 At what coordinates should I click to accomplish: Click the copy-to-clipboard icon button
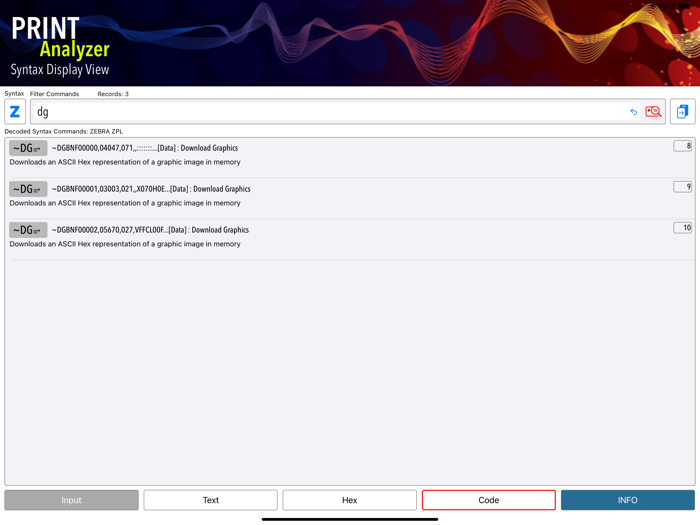click(682, 112)
